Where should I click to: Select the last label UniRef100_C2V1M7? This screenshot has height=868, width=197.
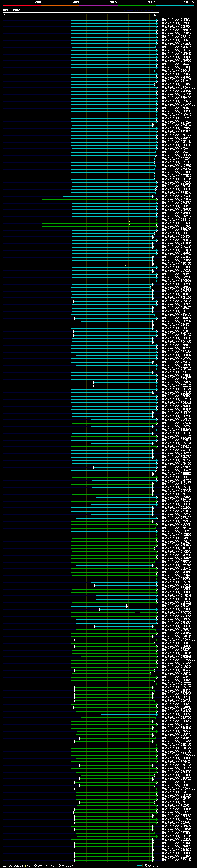[x=177, y=860]
